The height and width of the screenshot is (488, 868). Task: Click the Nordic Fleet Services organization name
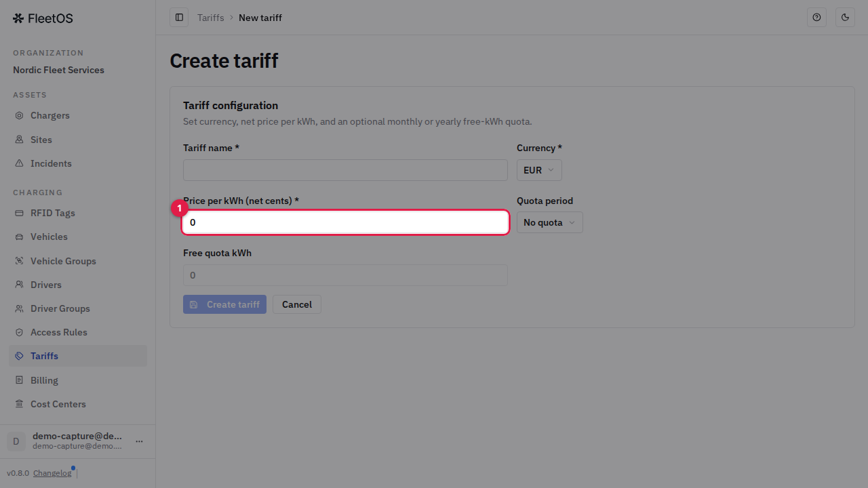tap(58, 70)
